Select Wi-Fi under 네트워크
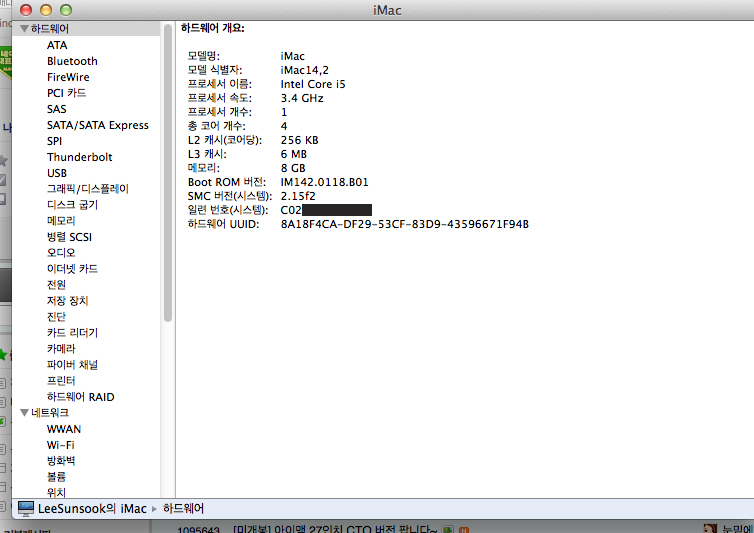Screen dimensions: 754x533 tap(60, 445)
